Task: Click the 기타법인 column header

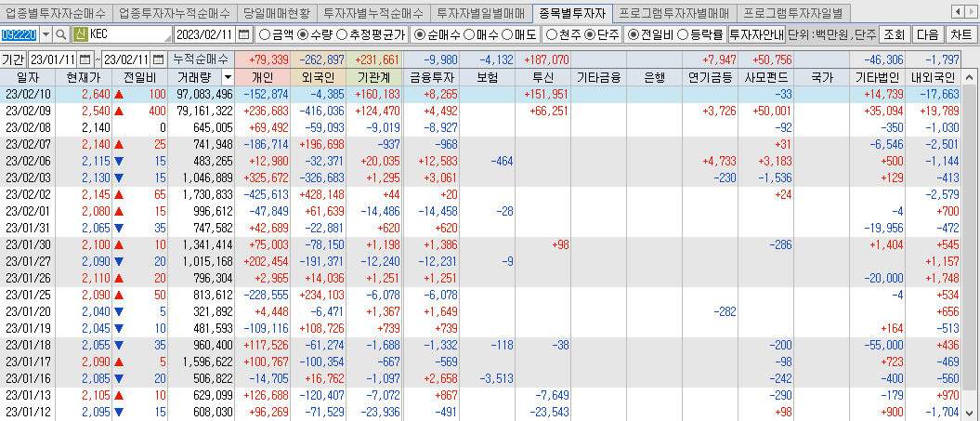Action: click(878, 78)
